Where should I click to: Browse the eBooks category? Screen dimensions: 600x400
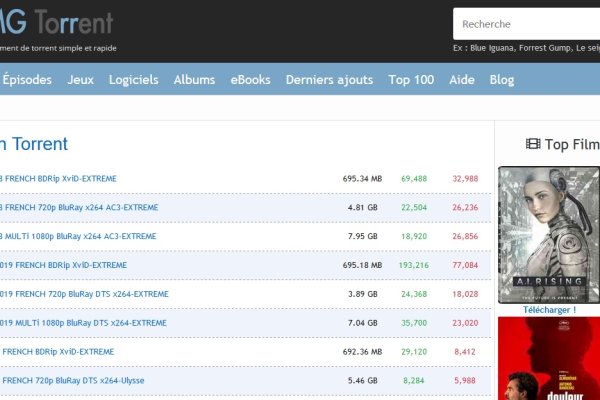coord(250,80)
